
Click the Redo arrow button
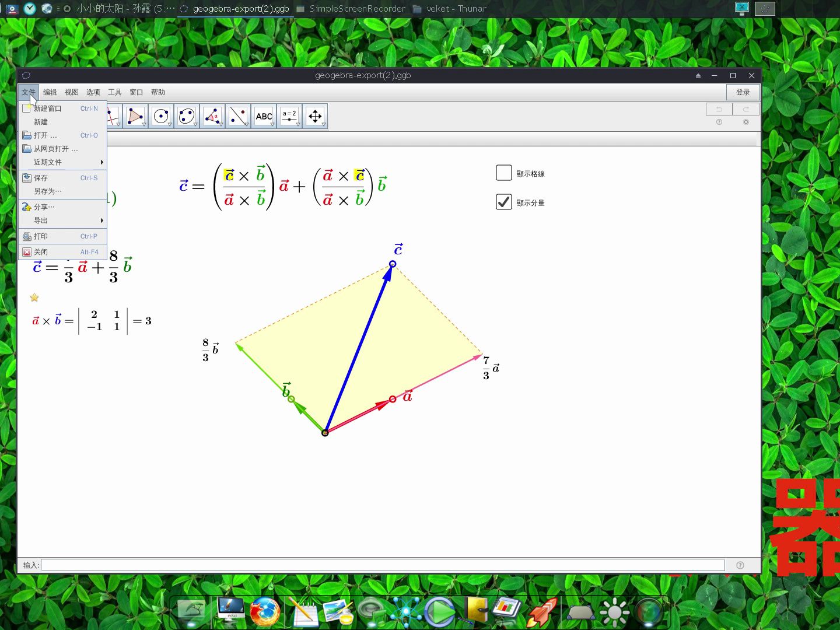coord(746,109)
